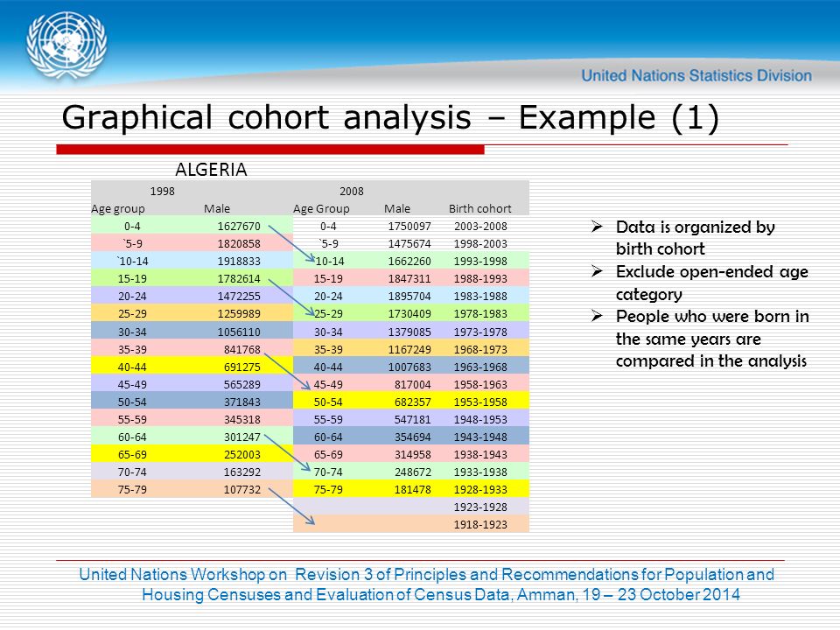Select the cell with 1056110
Viewport: 840px width, 630px height.
click(239, 332)
